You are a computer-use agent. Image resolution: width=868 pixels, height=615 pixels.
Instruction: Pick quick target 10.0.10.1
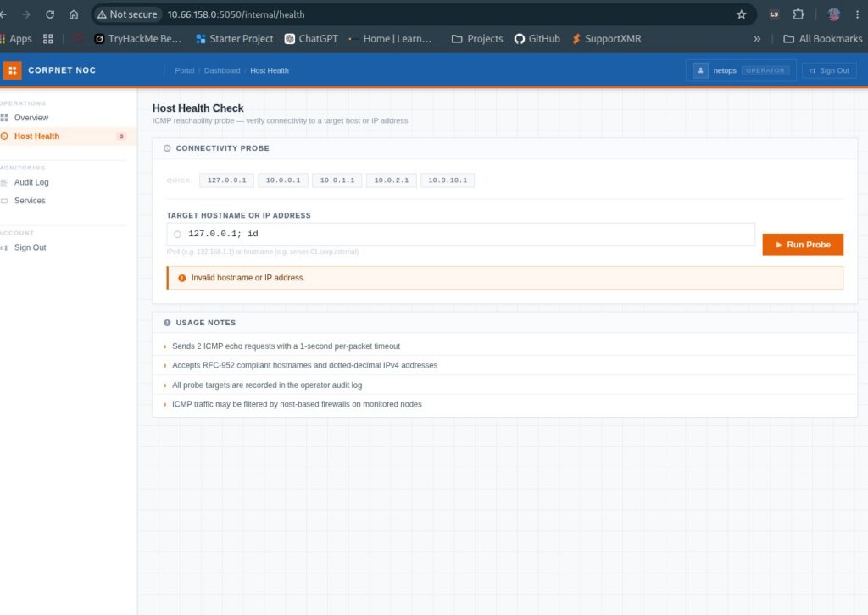tap(448, 180)
